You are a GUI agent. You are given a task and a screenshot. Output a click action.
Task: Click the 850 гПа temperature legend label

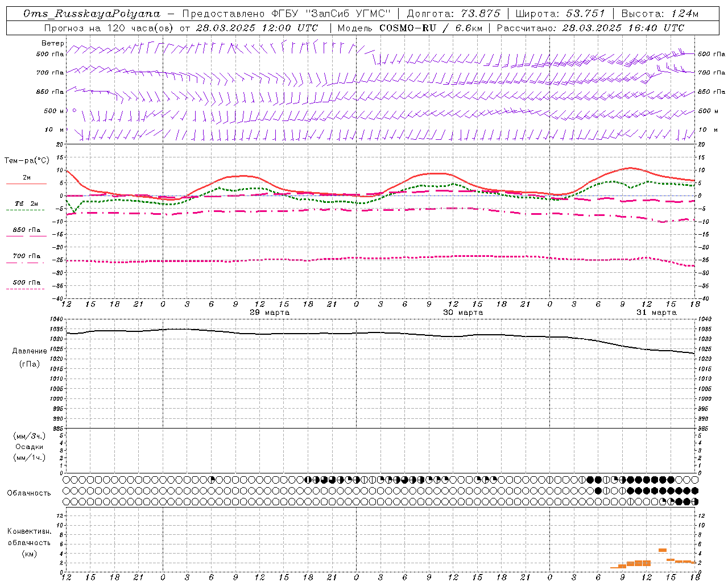coord(27,230)
